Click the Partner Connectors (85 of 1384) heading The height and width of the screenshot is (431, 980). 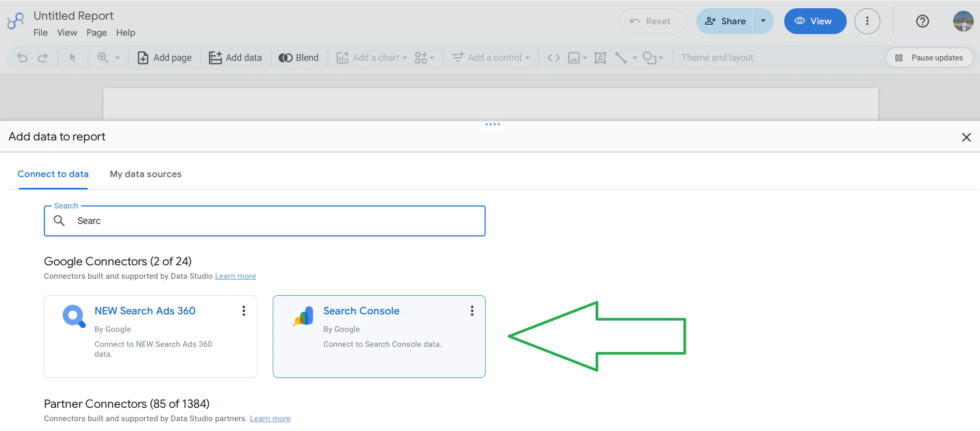127,404
